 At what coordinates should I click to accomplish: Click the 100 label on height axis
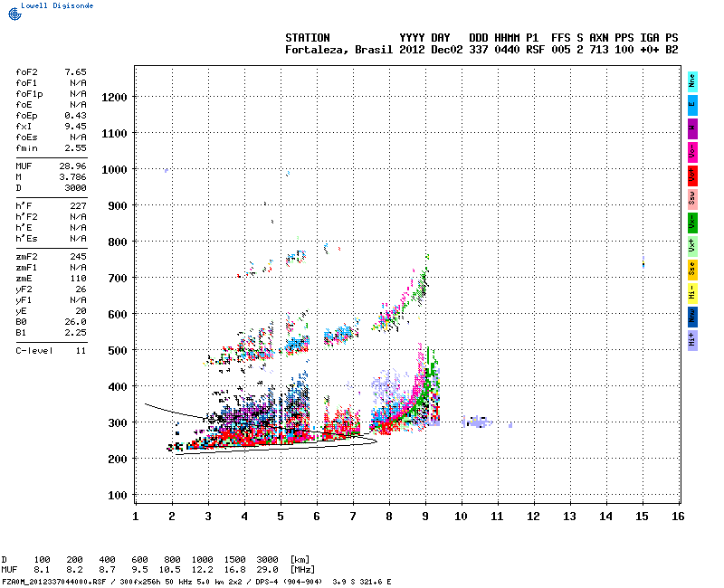(118, 496)
